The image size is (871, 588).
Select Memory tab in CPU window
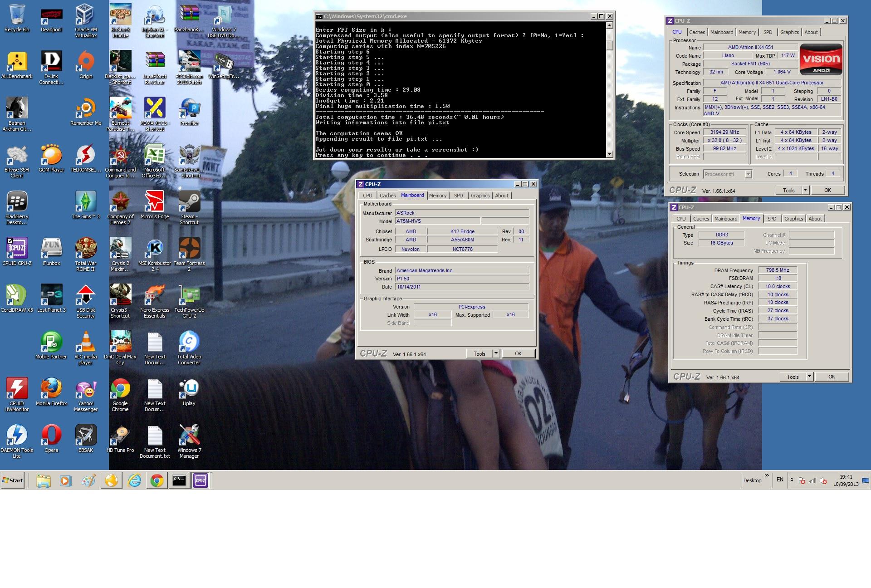(x=747, y=32)
